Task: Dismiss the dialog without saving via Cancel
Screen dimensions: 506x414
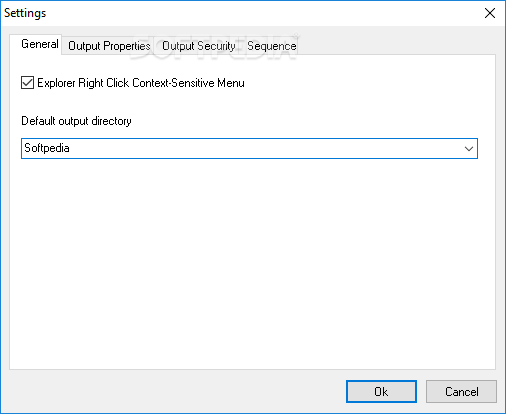Action: tap(462, 391)
